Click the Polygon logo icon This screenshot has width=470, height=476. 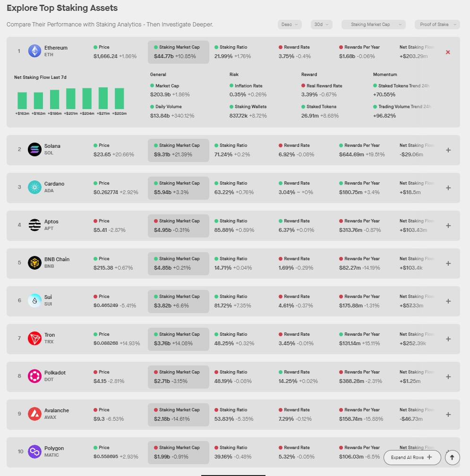tap(34, 452)
